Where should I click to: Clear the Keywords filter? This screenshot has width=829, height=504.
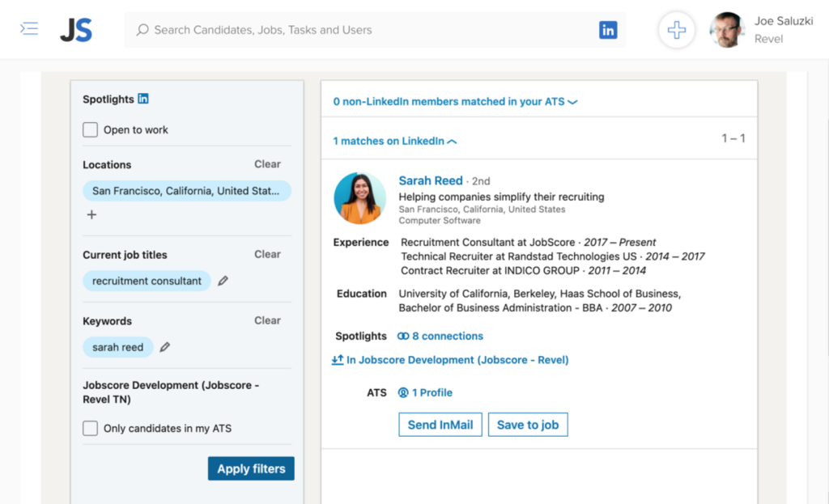point(267,320)
